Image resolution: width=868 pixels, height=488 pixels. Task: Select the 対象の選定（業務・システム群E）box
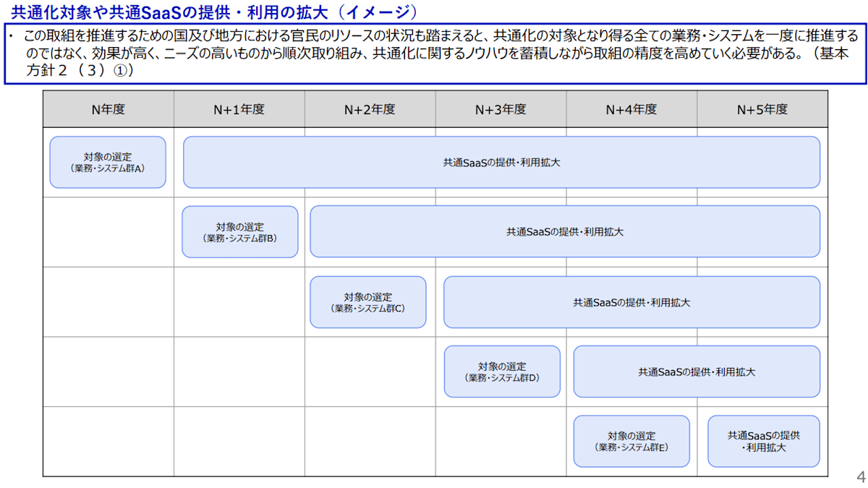(x=631, y=441)
